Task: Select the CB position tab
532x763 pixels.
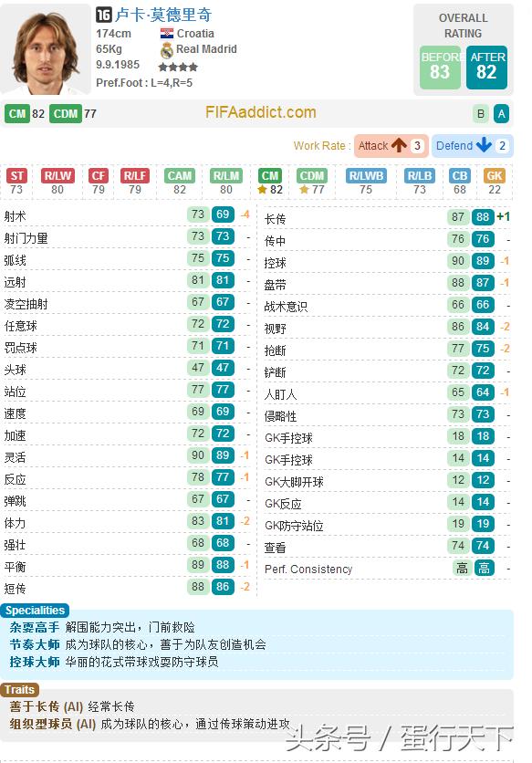Action: (460, 175)
